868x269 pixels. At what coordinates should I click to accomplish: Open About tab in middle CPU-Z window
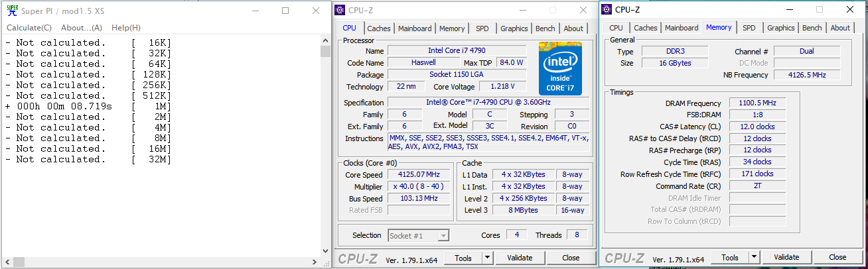tap(573, 28)
